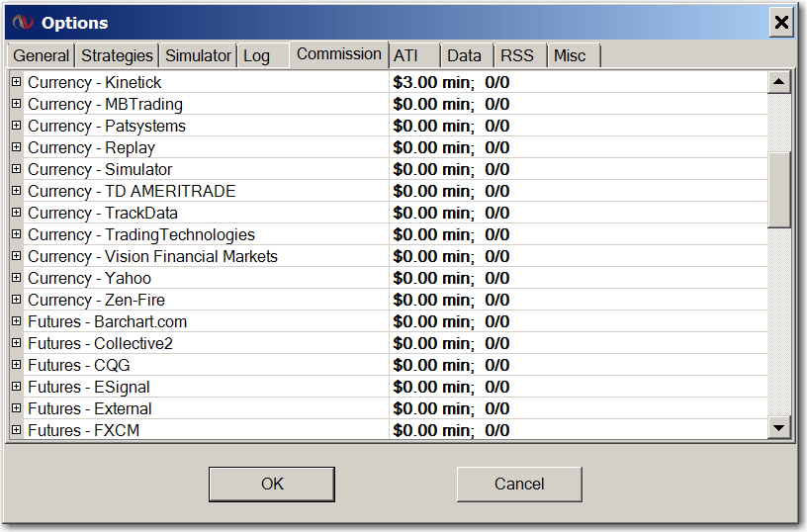Expand the Currency - Replay row
Viewport: 807px width, 532px height.
(17, 147)
